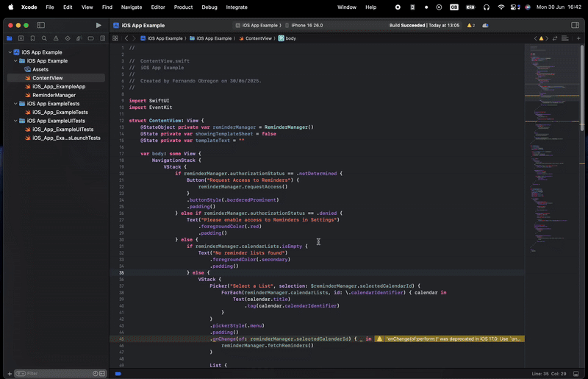
Task: Go back in editor history
Action: pyautogui.click(x=126, y=38)
